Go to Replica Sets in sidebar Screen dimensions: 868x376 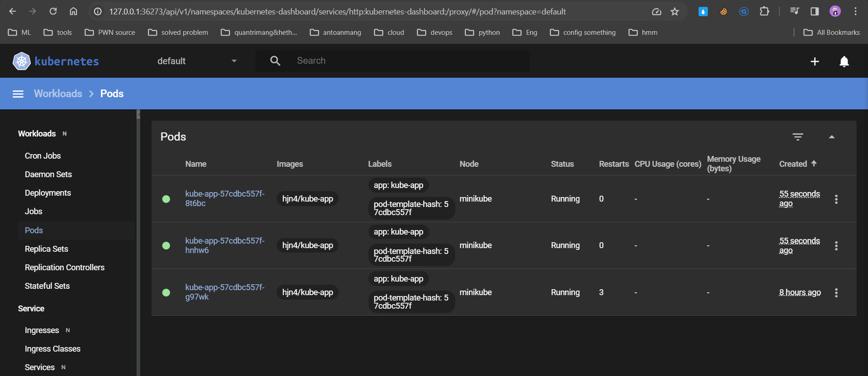pyautogui.click(x=47, y=249)
